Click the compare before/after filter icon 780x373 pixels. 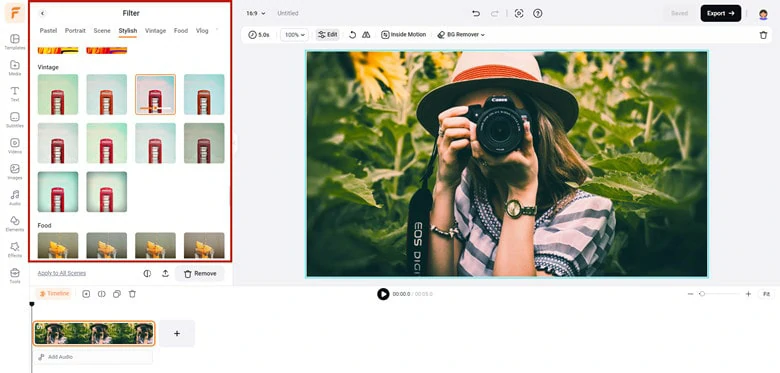click(x=147, y=274)
